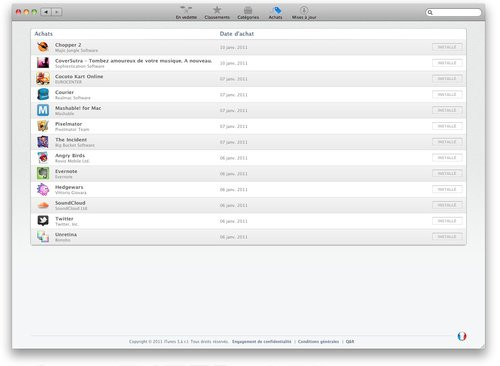The height and width of the screenshot is (366, 500).
Task: Open the Mashable! for Mac title
Action: point(78,108)
